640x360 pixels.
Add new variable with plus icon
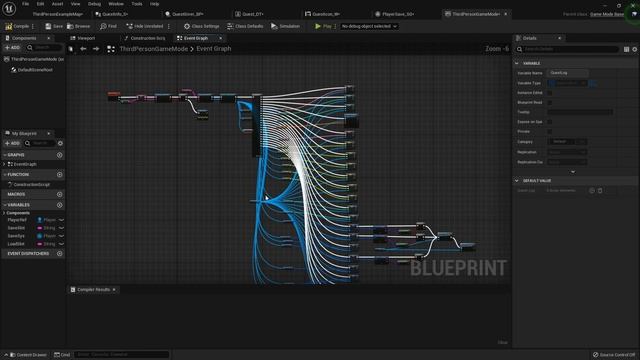point(60,205)
